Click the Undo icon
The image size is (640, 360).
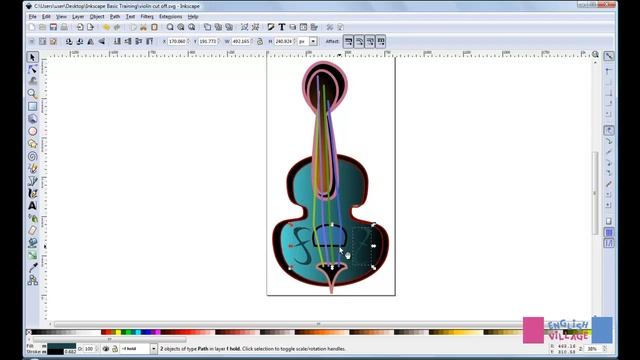click(x=106, y=27)
